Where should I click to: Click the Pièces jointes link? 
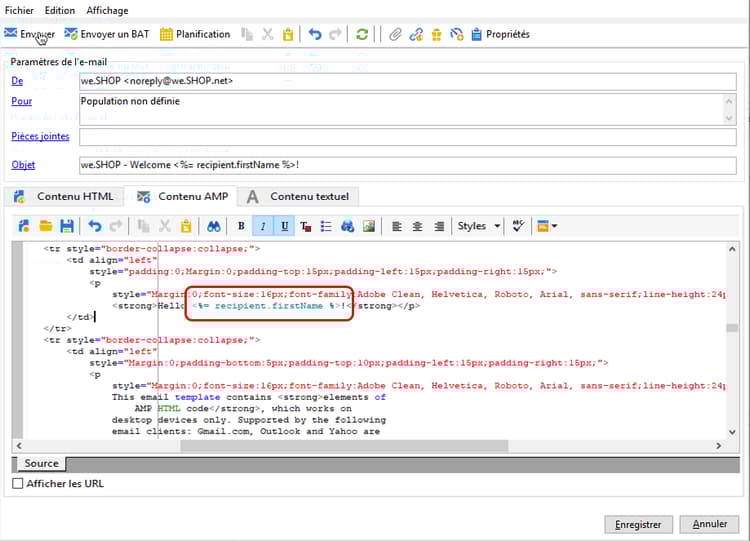click(x=40, y=136)
